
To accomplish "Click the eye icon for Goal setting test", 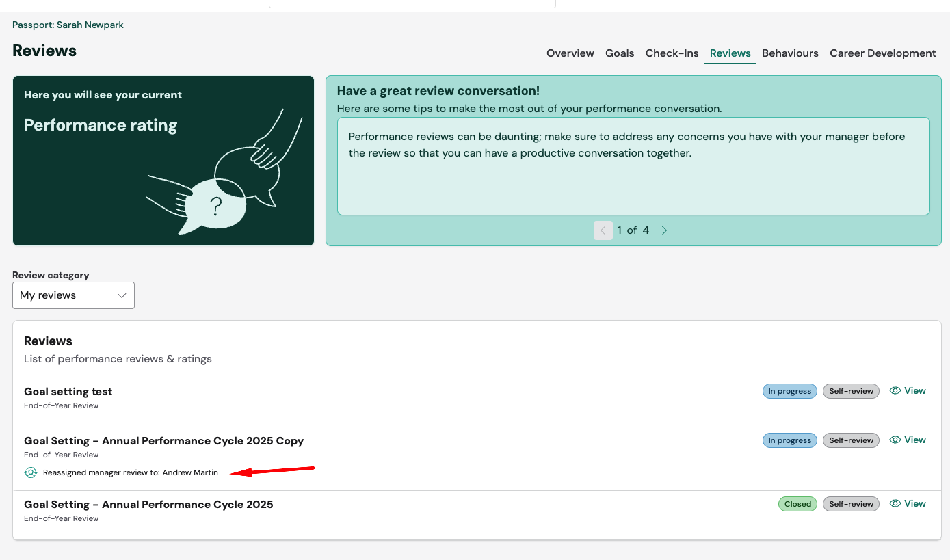I will [x=895, y=391].
